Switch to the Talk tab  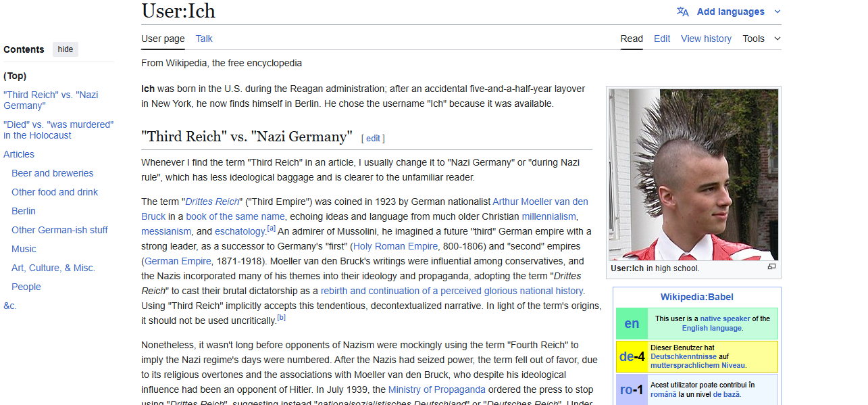click(x=204, y=39)
